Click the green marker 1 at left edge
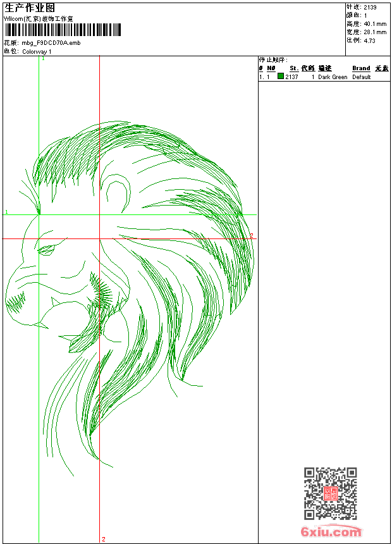 [6, 213]
